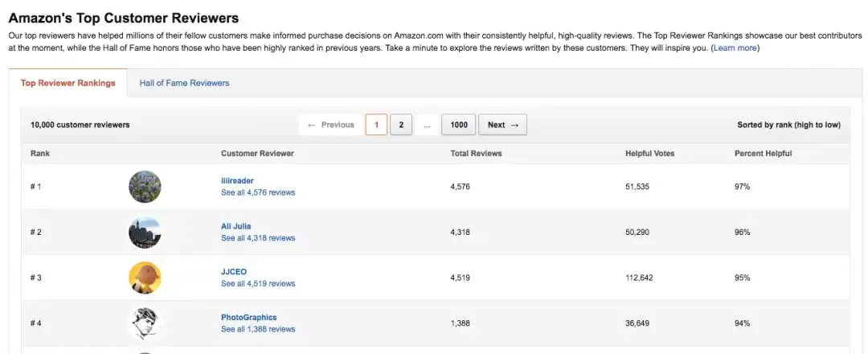Select the # 2 rank cell
The height and width of the screenshot is (354, 868).
tap(35, 233)
